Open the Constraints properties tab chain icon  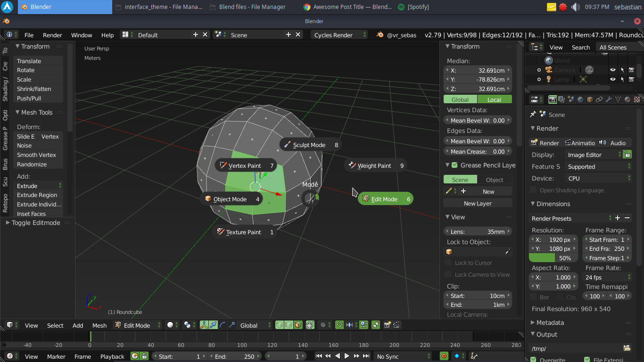coord(599,99)
